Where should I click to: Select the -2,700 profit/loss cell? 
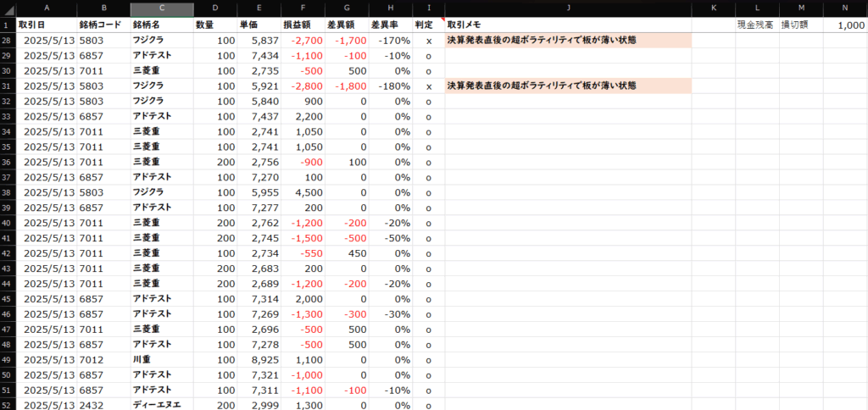303,41
